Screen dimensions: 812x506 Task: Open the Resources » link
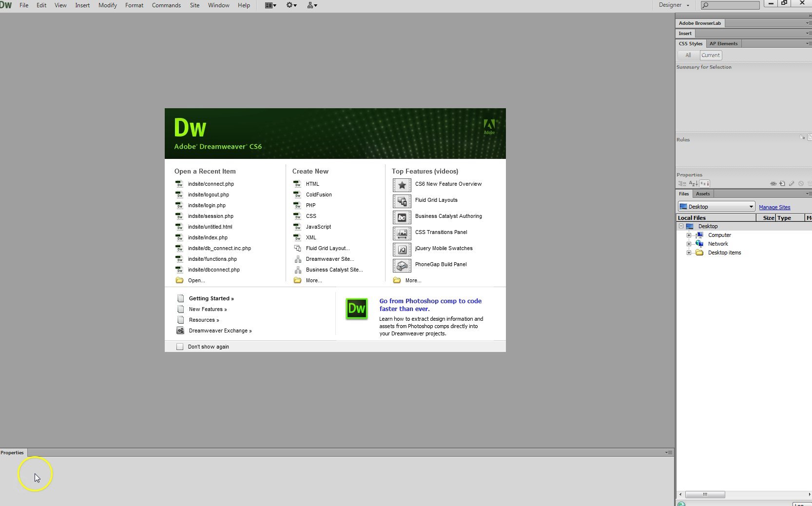point(204,320)
